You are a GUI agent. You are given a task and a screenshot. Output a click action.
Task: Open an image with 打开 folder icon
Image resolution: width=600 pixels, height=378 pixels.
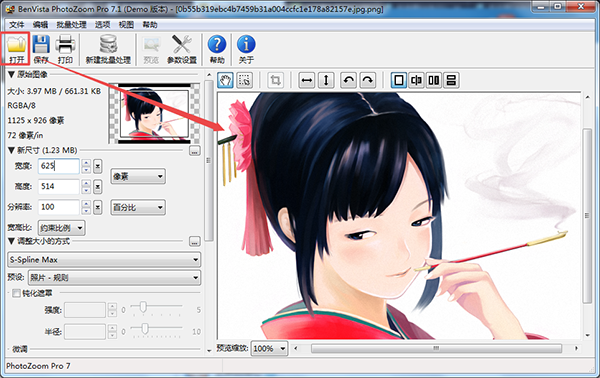[x=16, y=49]
